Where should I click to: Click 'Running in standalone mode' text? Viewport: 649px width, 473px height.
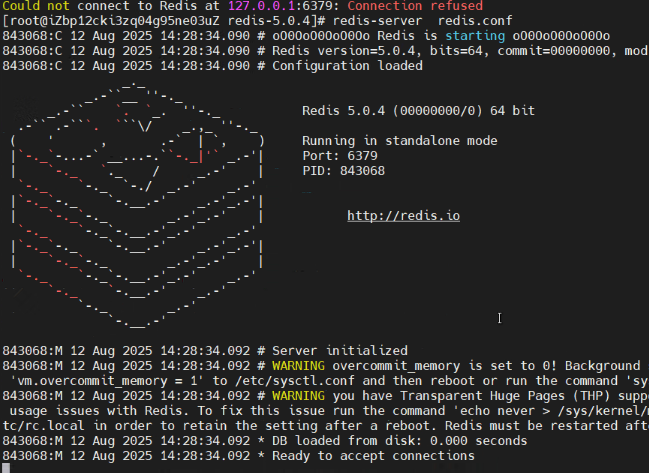[399, 141]
